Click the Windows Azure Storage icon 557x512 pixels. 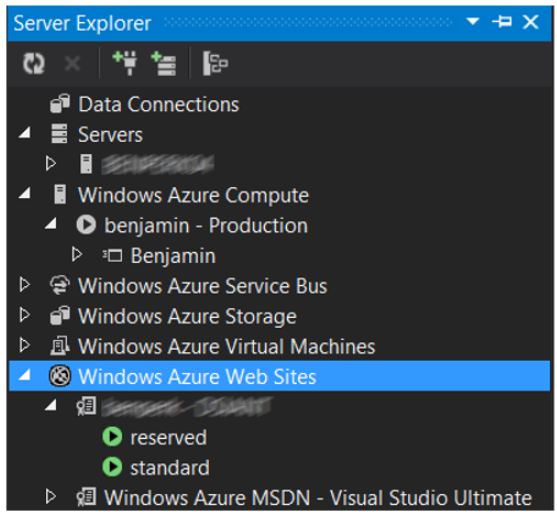tap(60, 315)
